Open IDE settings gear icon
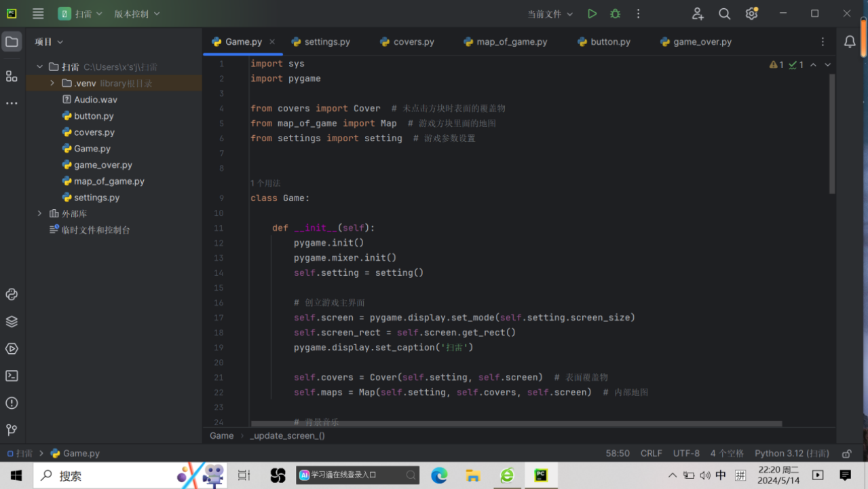 (x=751, y=14)
